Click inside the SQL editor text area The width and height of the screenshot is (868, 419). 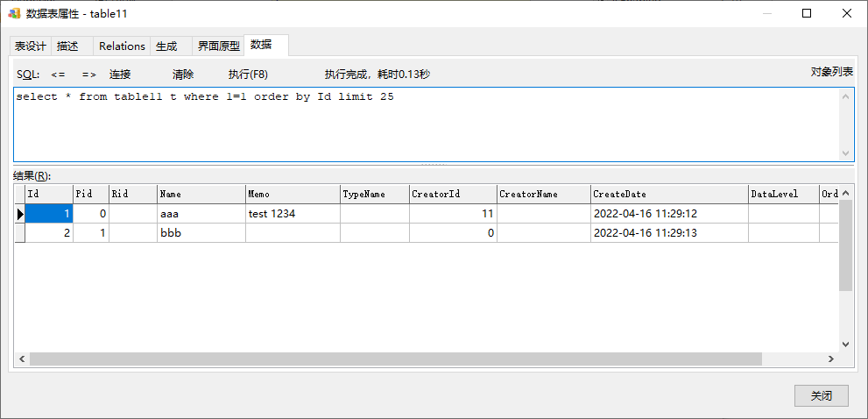[x=427, y=124]
